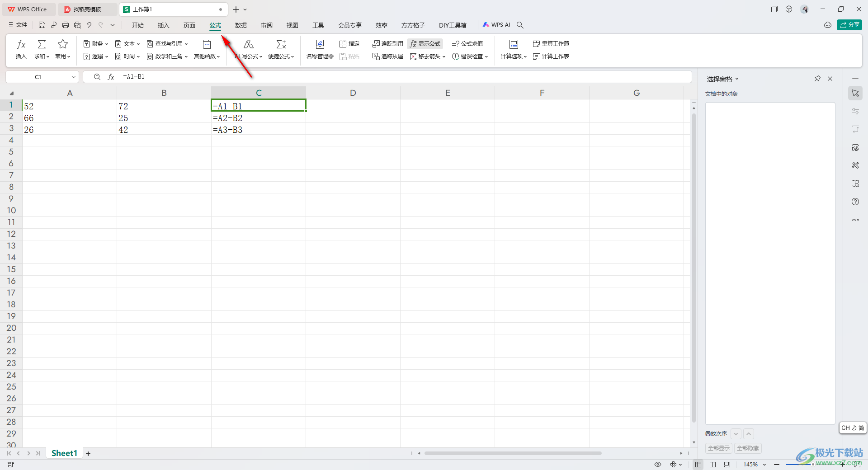Open the Error Checking dropdown

click(470, 56)
